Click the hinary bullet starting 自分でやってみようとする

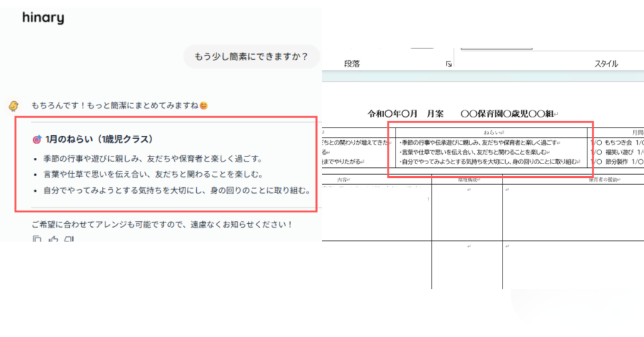coord(177,191)
